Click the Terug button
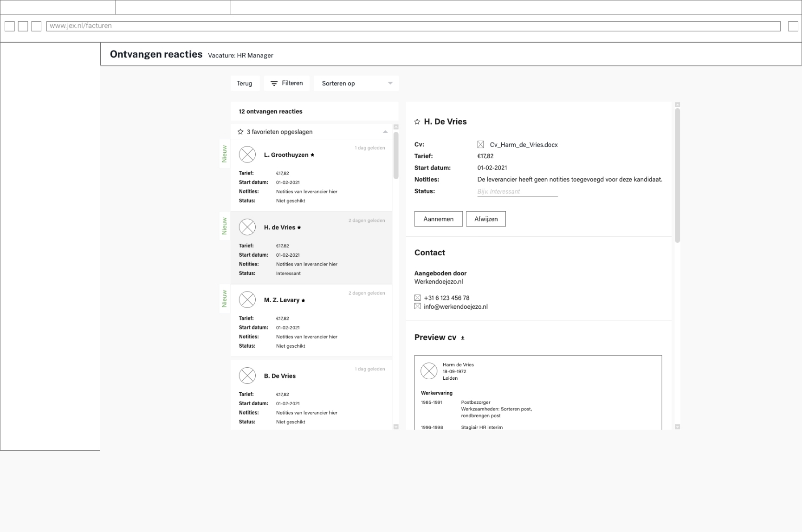 click(245, 83)
